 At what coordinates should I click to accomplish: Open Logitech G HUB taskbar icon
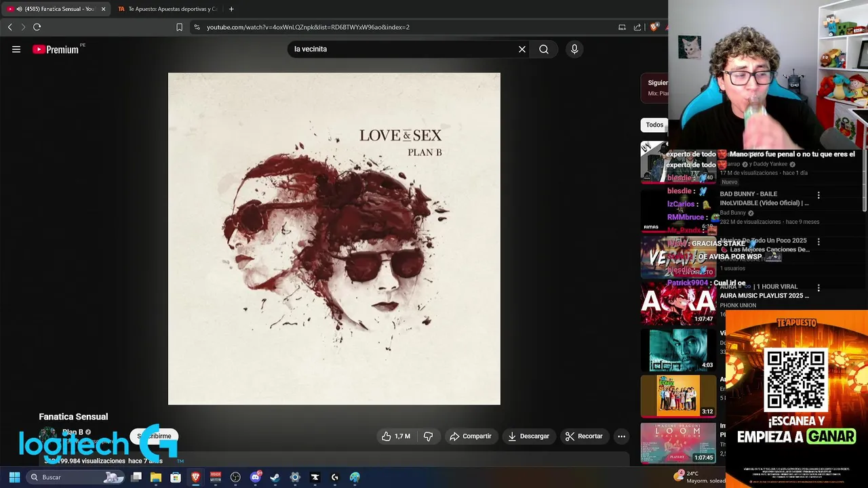tap(335, 477)
